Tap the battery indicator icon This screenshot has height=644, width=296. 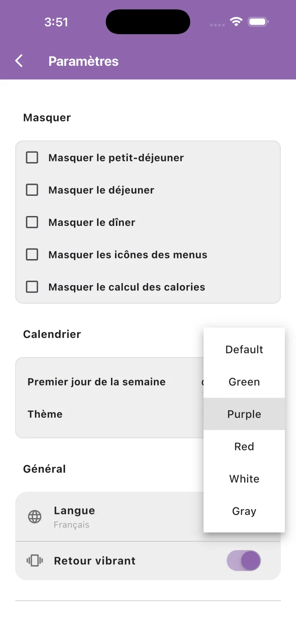[258, 22]
